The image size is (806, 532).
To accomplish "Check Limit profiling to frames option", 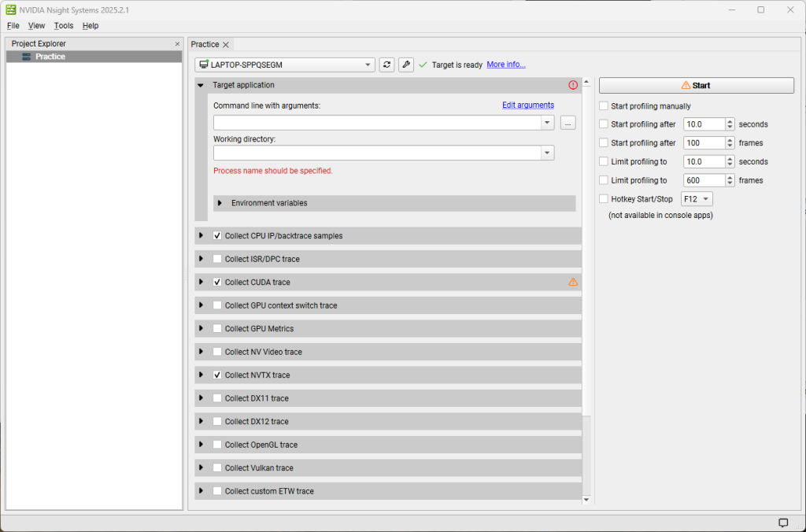I will coord(604,180).
